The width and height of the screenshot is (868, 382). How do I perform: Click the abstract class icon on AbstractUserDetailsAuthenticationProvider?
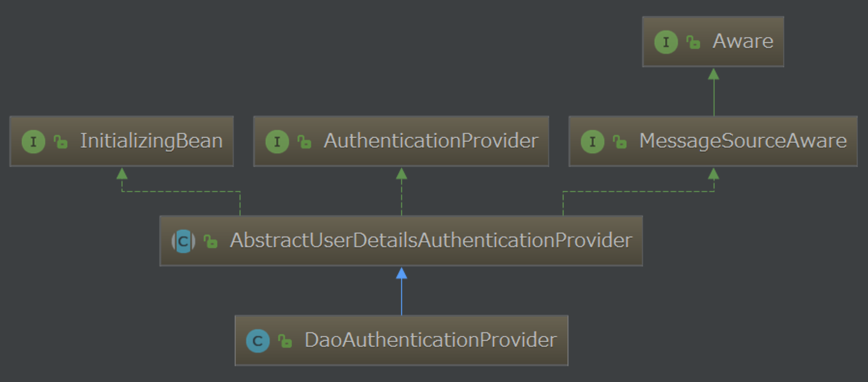click(183, 241)
